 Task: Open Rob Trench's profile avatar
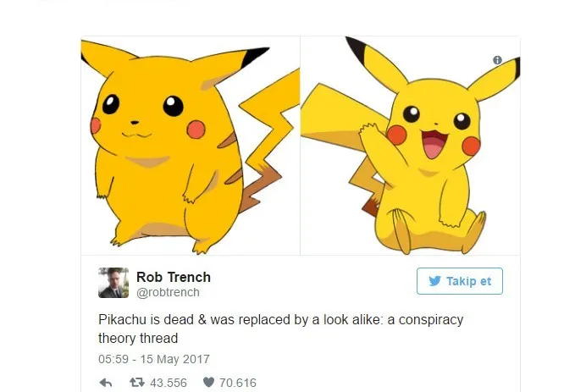(x=113, y=283)
